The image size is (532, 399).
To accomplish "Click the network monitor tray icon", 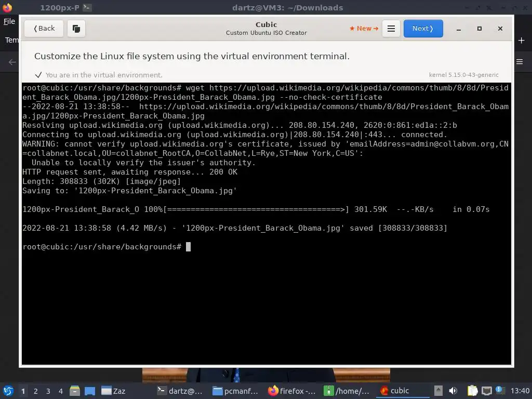I will pos(486,391).
